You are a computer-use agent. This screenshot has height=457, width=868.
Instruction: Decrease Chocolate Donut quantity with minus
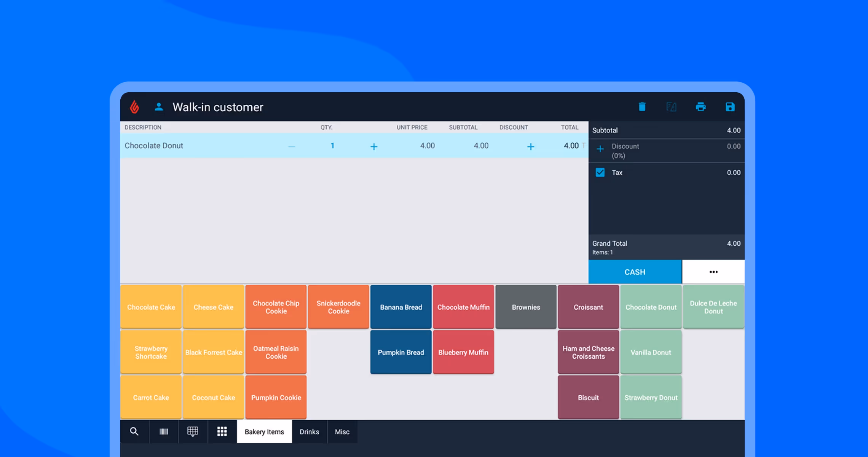coord(292,146)
